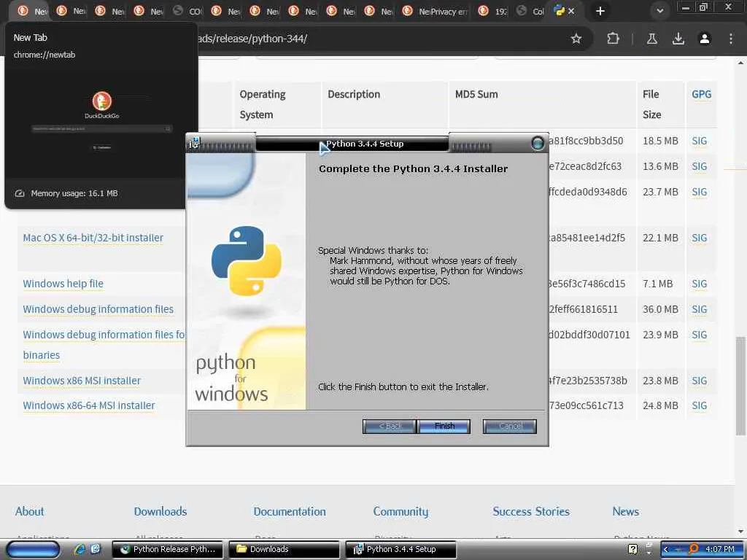The height and width of the screenshot is (560, 747).
Task: Open the Windows help file link
Action: pos(63,284)
